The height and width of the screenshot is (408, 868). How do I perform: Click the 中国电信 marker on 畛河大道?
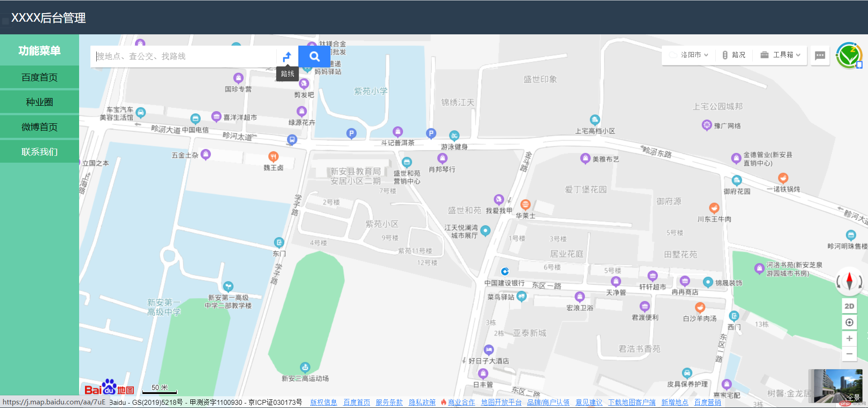coord(195,119)
